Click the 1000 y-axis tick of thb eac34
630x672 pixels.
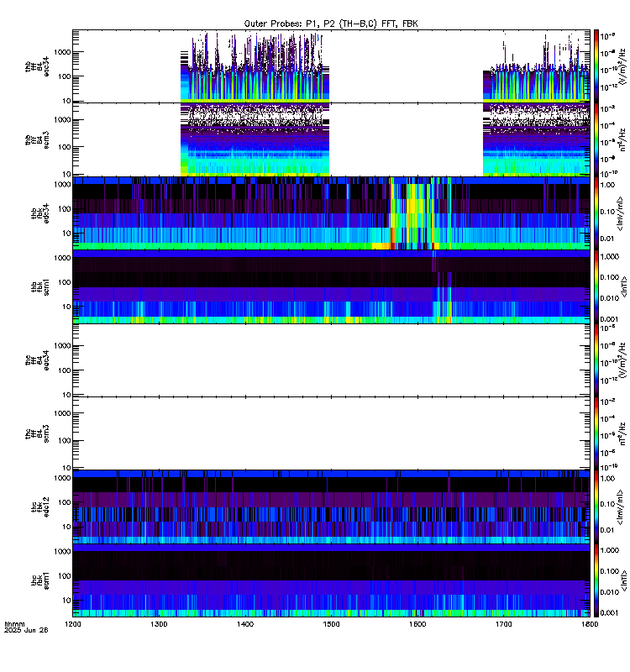[x=62, y=52]
